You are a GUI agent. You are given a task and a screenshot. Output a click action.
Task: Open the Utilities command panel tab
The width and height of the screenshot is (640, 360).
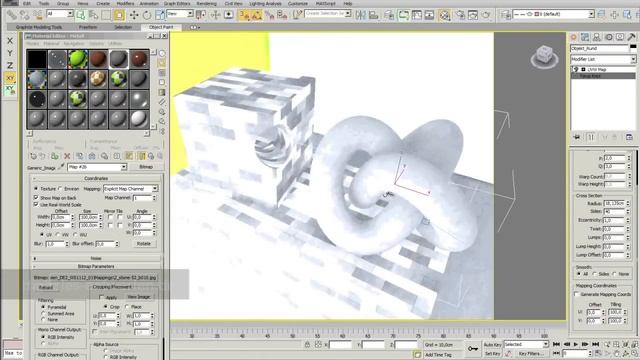point(631,37)
